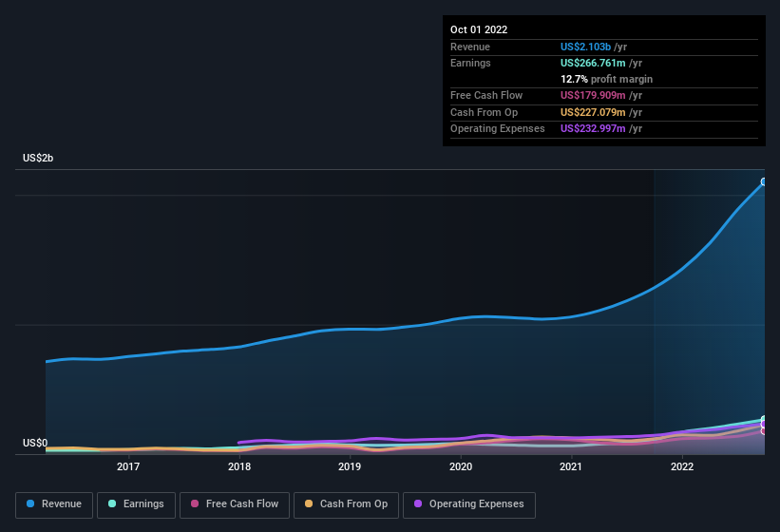
Task: Toggle the Operating Expenses legend button
Action: (x=469, y=505)
